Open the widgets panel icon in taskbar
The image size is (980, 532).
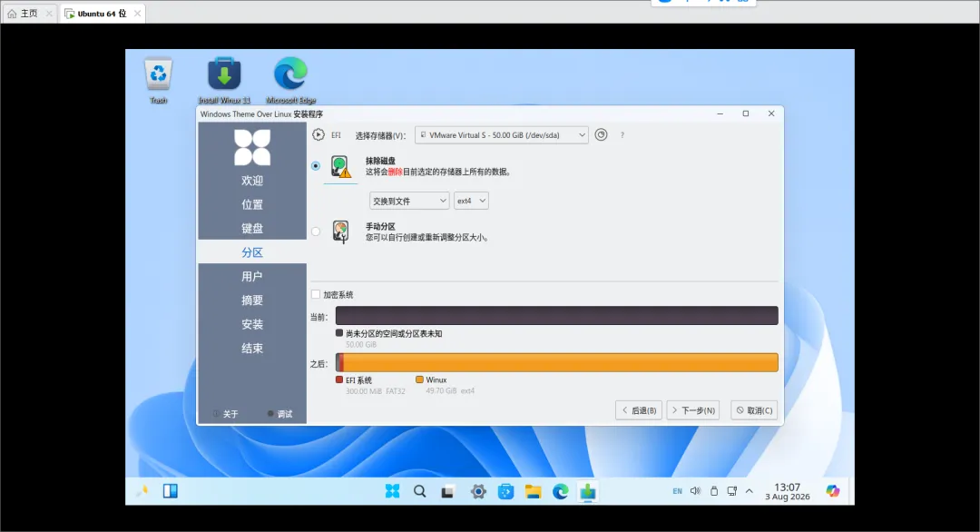(170, 491)
